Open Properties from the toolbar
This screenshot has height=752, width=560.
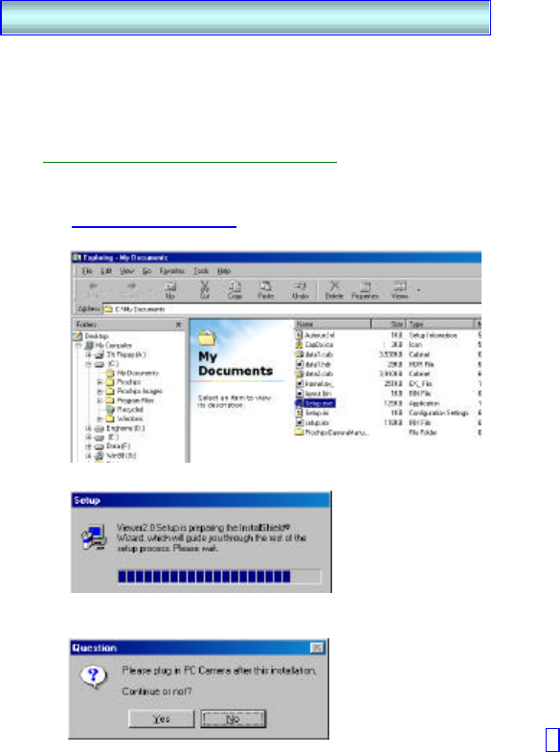[365, 290]
